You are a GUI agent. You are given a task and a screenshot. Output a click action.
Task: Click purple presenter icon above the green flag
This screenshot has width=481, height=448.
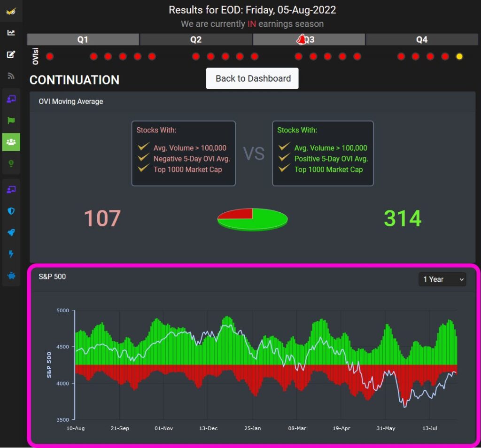click(x=11, y=99)
